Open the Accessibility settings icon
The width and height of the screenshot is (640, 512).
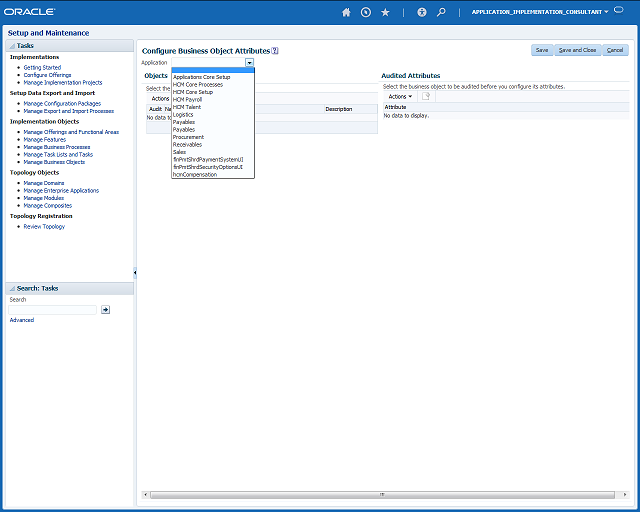pyautogui.click(x=422, y=12)
